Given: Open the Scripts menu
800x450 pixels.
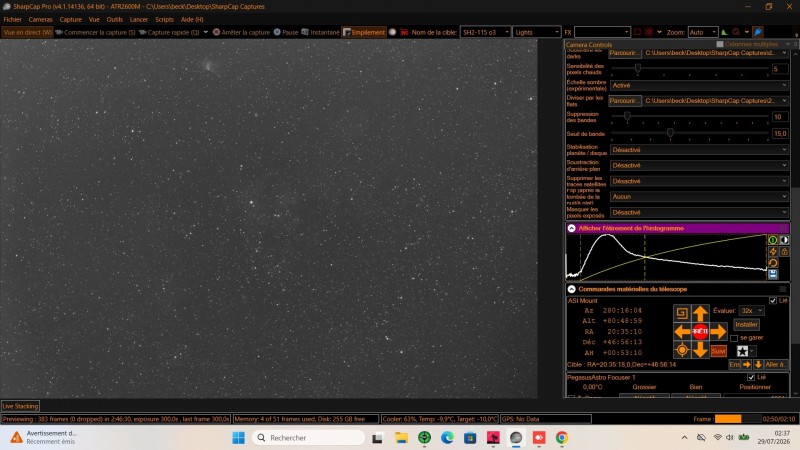Looking at the screenshot, I should tap(164, 19).
